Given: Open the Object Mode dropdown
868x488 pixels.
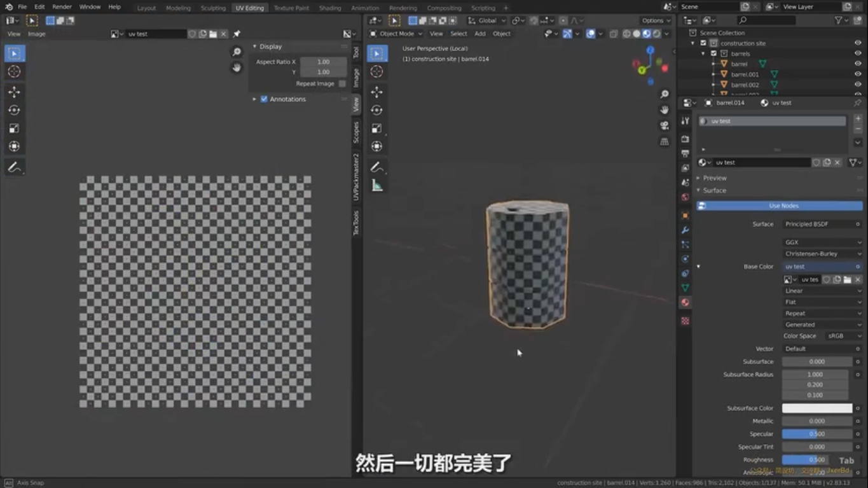Looking at the screenshot, I should coord(396,34).
